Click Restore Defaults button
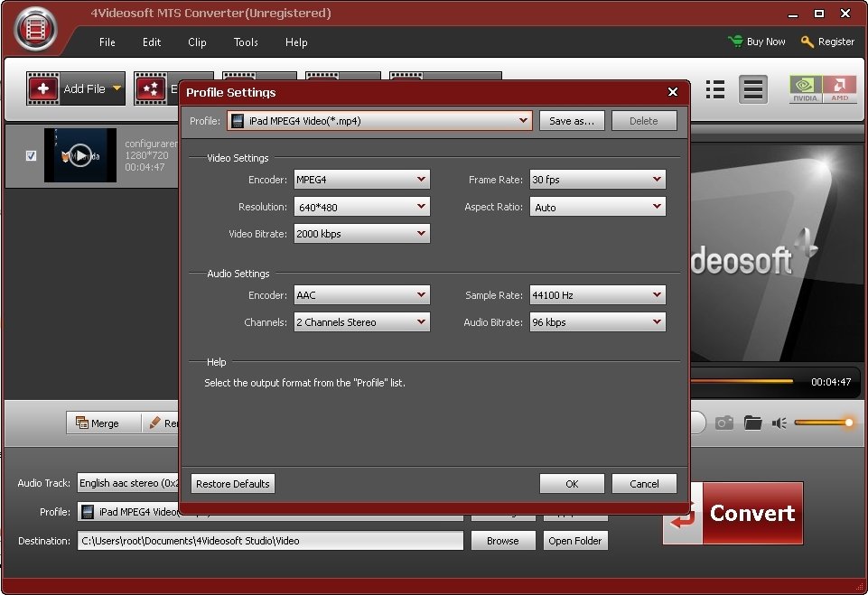 coord(232,483)
